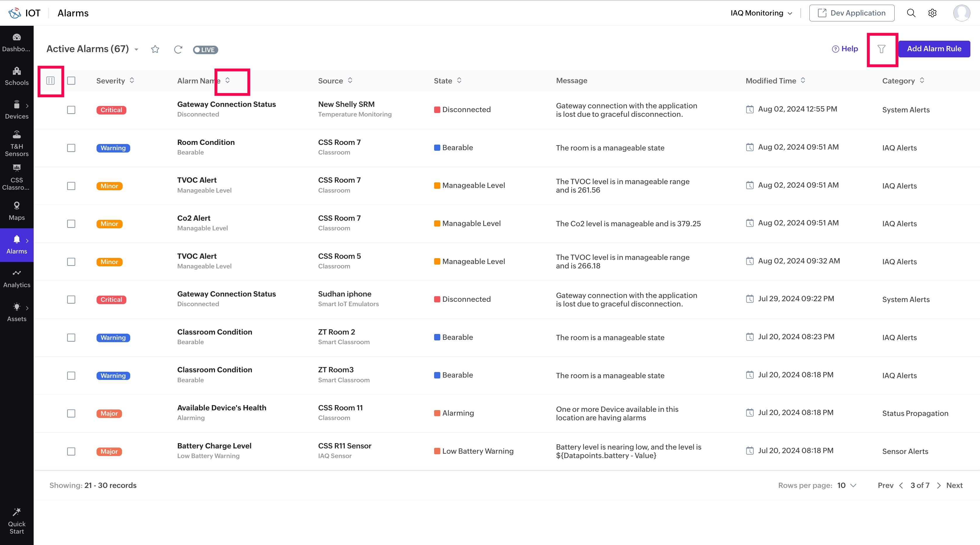The width and height of the screenshot is (980, 545).
Task: Sort by Alarm Name column arrows
Action: coord(228,80)
